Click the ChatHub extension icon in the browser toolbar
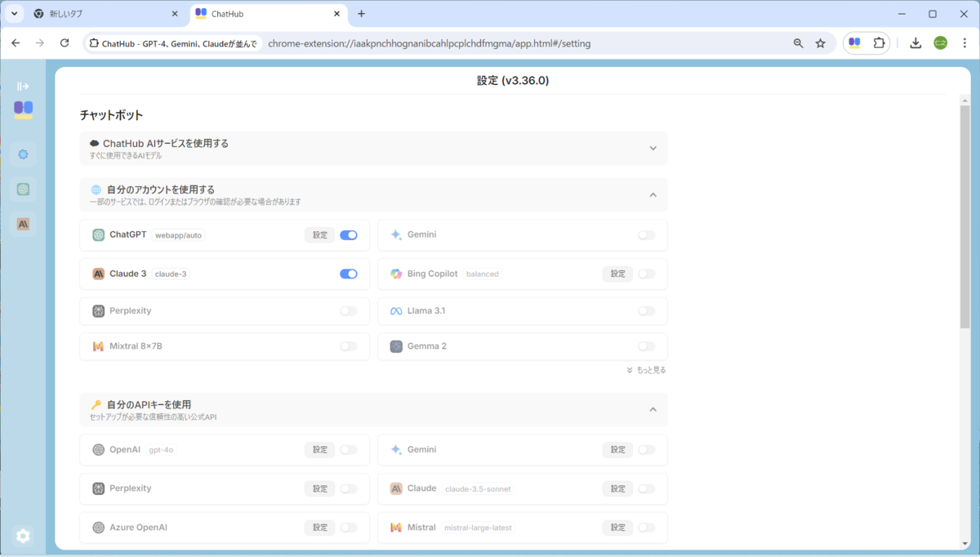Screen dimensions: 980x557 (854, 42)
